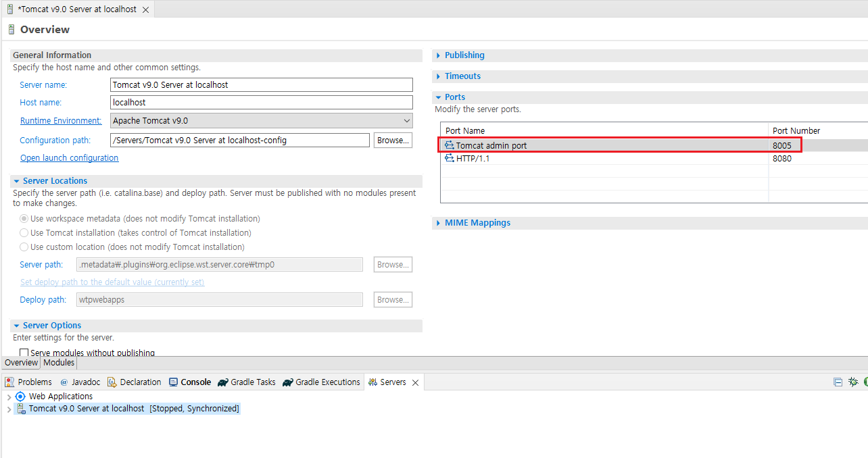Click the Collapse All icon in Servers view
The width and height of the screenshot is (868, 458).
pos(838,382)
